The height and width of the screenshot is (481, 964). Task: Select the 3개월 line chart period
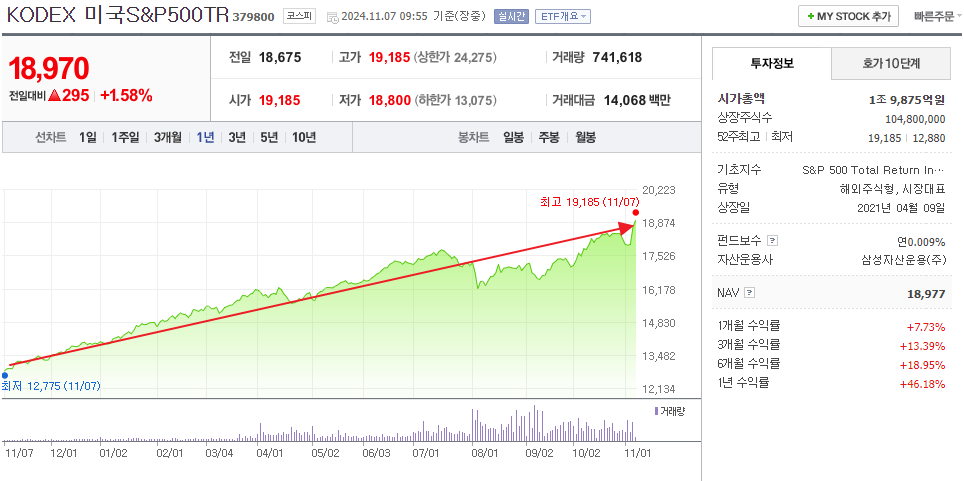pyautogui.click(x=168, y=137)
